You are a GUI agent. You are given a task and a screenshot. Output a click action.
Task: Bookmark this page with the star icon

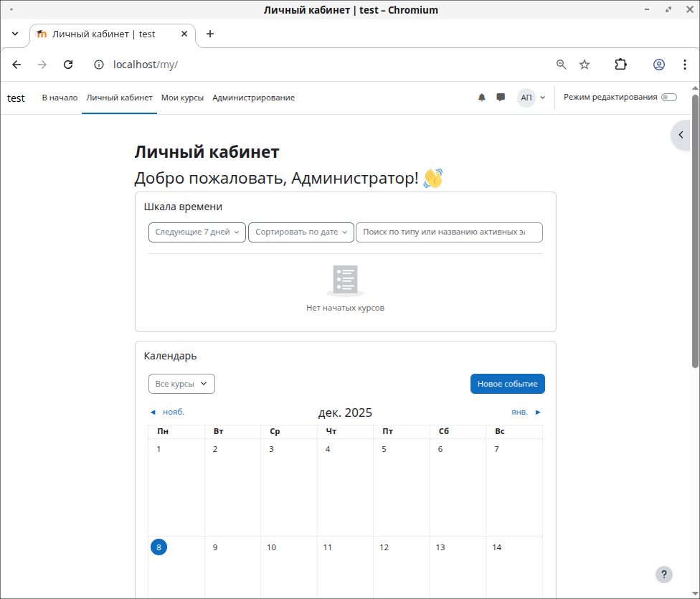[x=585, y=65]
